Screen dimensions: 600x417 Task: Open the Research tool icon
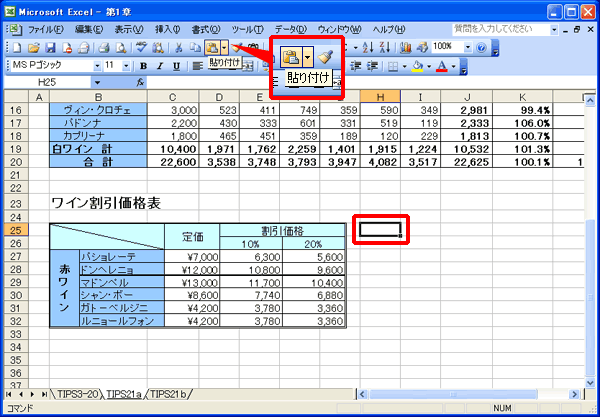(x=158, y=47)
